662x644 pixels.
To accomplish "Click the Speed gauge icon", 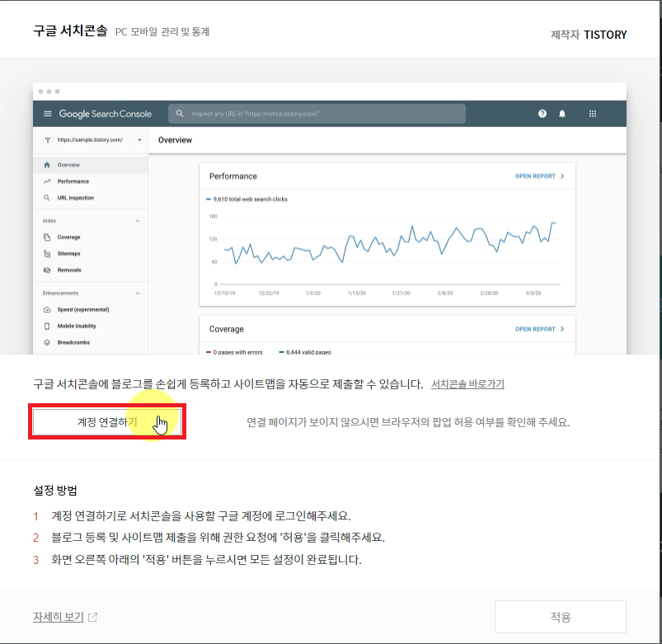I will click(47, 309).
